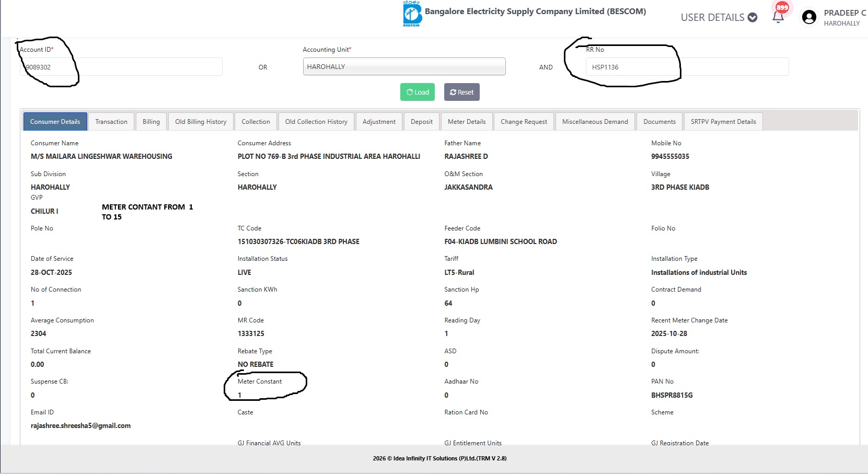The width and height of the screenshot is (868, 474).
Task: Click TC Code 151030307326-TC06KIADB 3RD PHASE
Action: point(298,241)
